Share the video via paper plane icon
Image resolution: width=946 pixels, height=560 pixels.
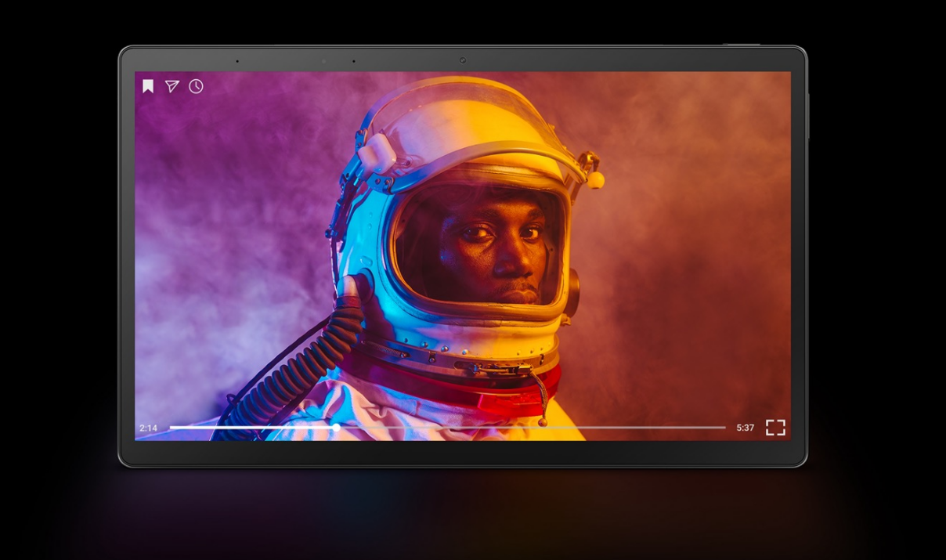172,86
